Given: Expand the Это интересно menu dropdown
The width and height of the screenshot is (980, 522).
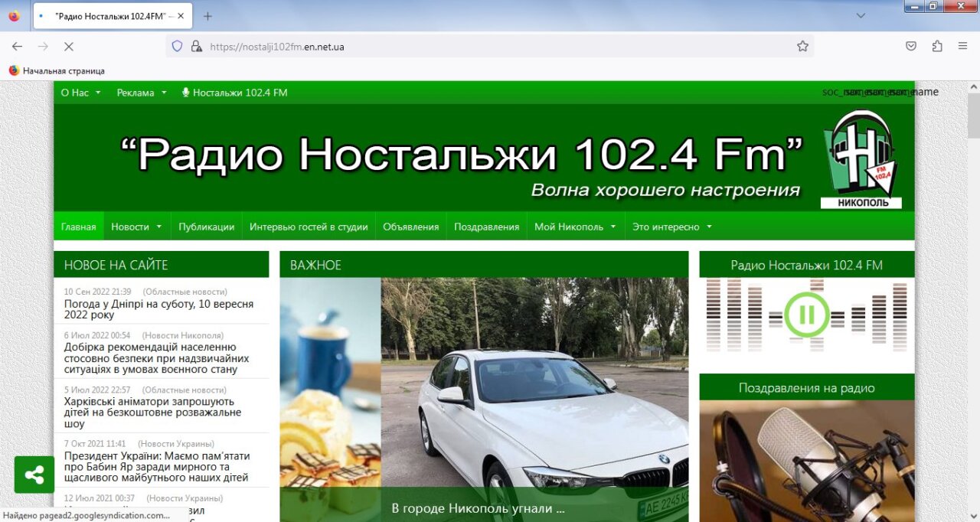Looking at the screenshot, I should click(672, 227).
